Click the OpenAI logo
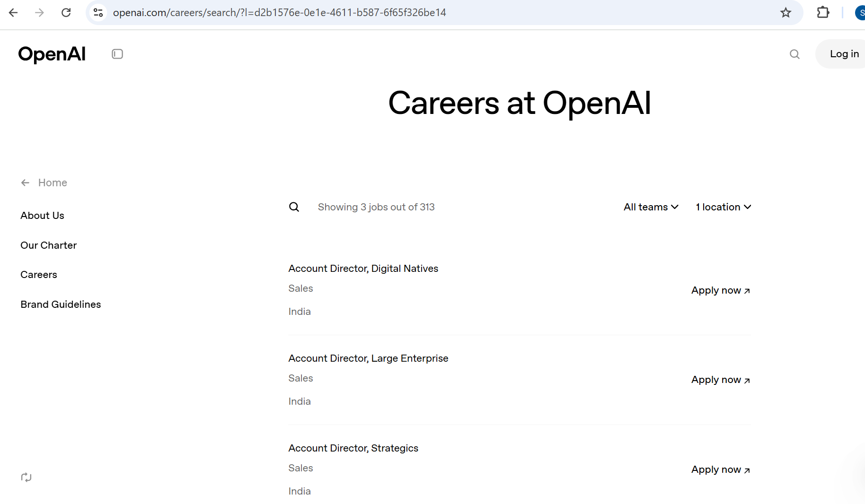865x504 pixels. point(52,54)
